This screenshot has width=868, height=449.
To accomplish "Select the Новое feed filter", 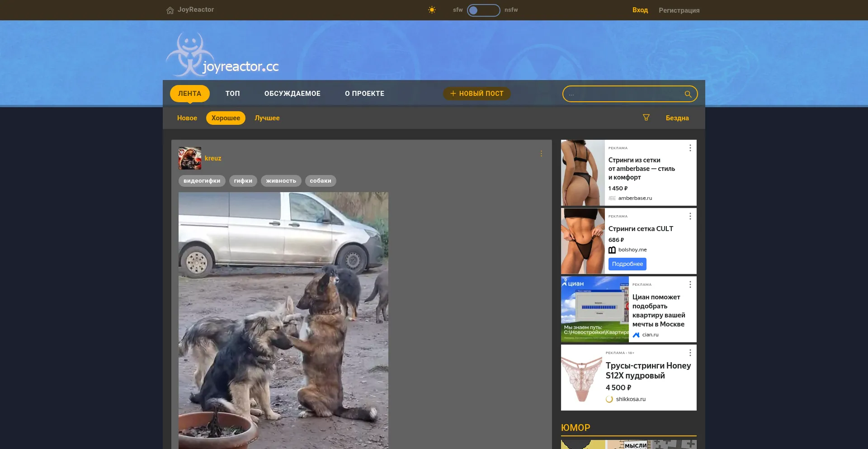I will click(187, 118).
